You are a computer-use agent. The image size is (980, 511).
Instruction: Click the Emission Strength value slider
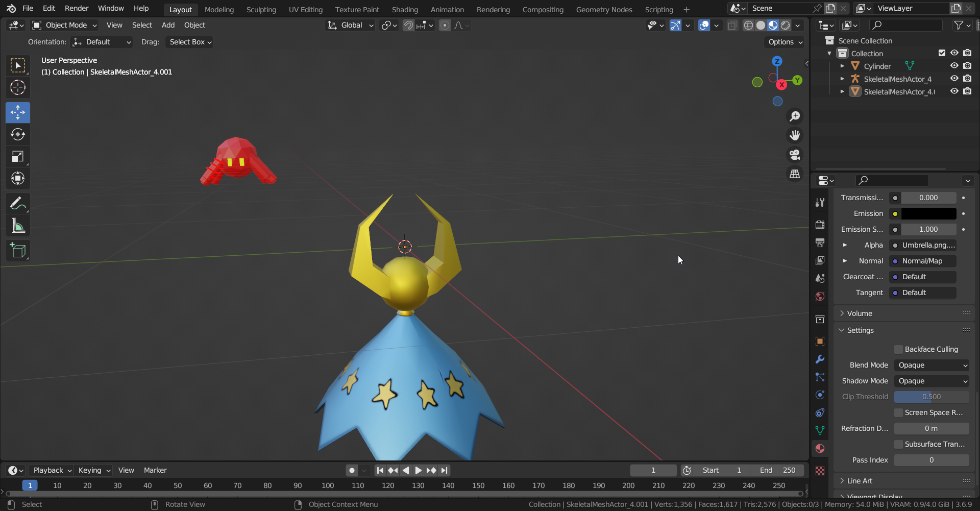pyautogui.click(x=928, y=229)
